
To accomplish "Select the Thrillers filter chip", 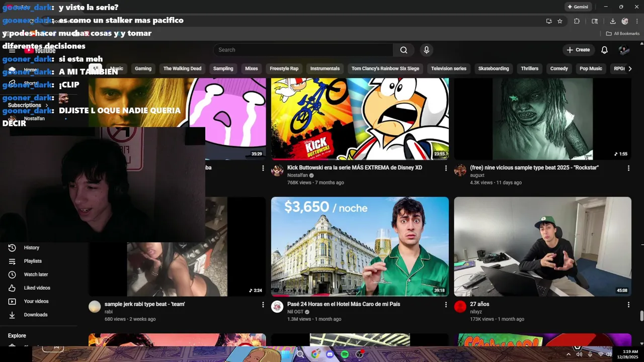I will [x=529, y=68].
